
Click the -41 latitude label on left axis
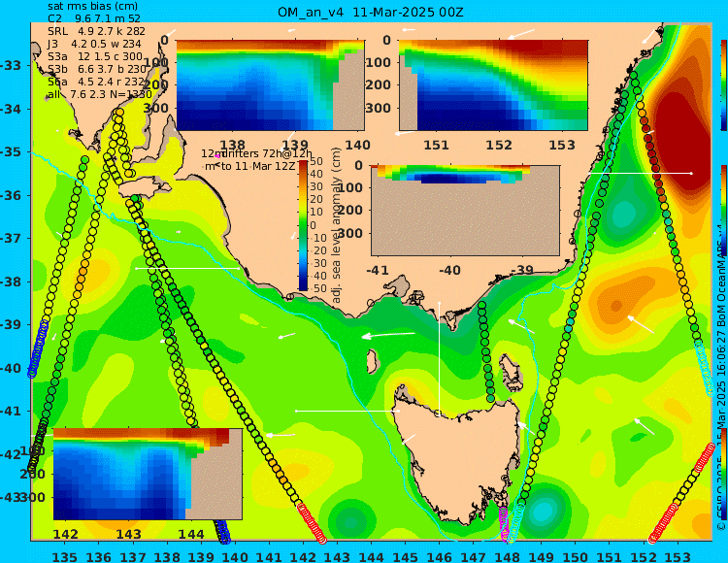click(x=11, y=411)
